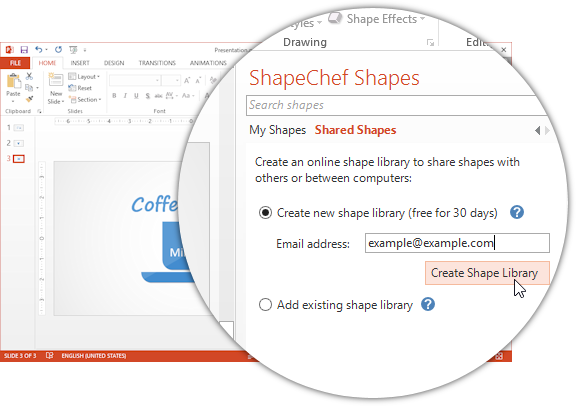Click the Create Shape Library button
Viewport: 576px width, 406px height.
click(x=487, y=273)
